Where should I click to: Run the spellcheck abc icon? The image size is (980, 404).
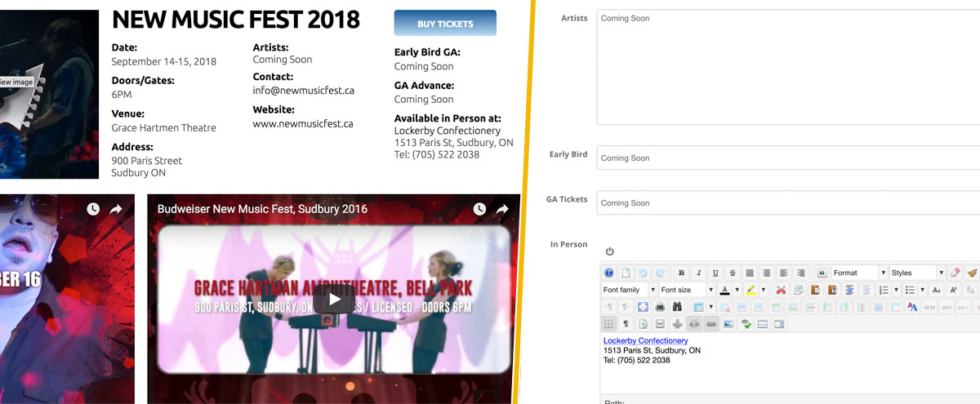pos(745,324)
